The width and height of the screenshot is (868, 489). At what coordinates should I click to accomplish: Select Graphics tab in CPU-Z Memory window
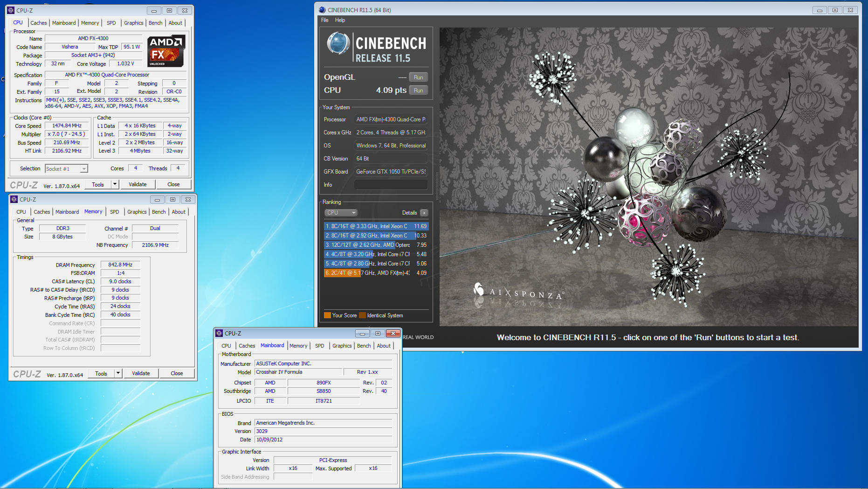point(137,212)
